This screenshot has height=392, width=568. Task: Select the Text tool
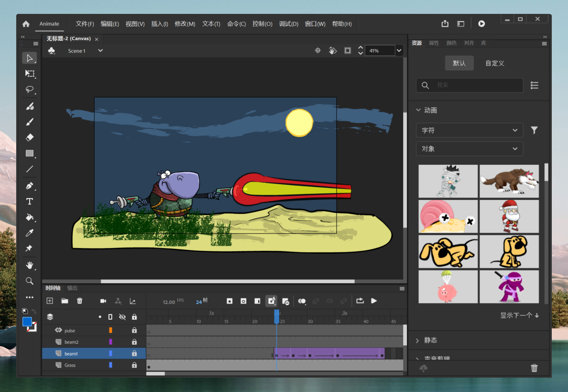click(x=30, y=201)
